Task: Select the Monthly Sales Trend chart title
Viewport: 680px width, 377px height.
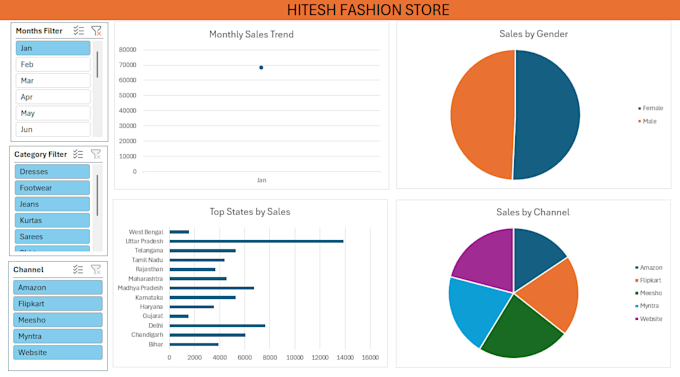Action: pos(251,34)
